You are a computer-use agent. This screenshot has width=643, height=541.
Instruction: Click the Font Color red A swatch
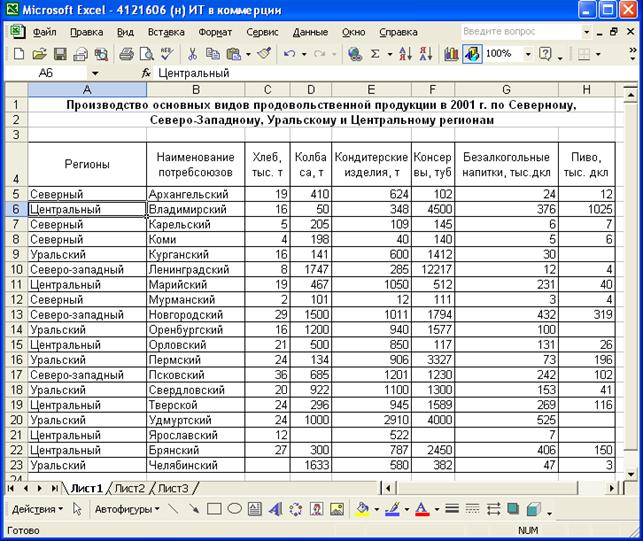[421, 509]
